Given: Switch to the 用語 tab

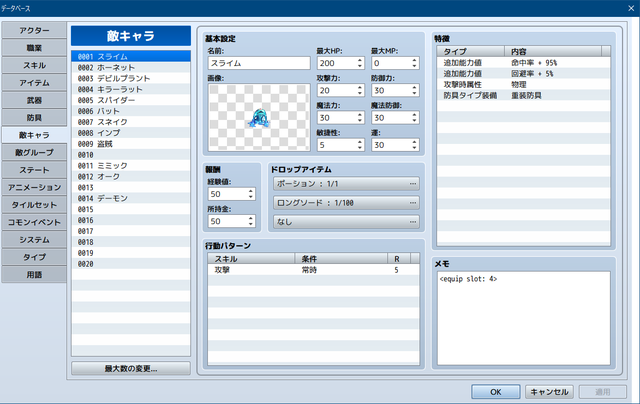Looking at the screenshot, I should pos(34,275).
